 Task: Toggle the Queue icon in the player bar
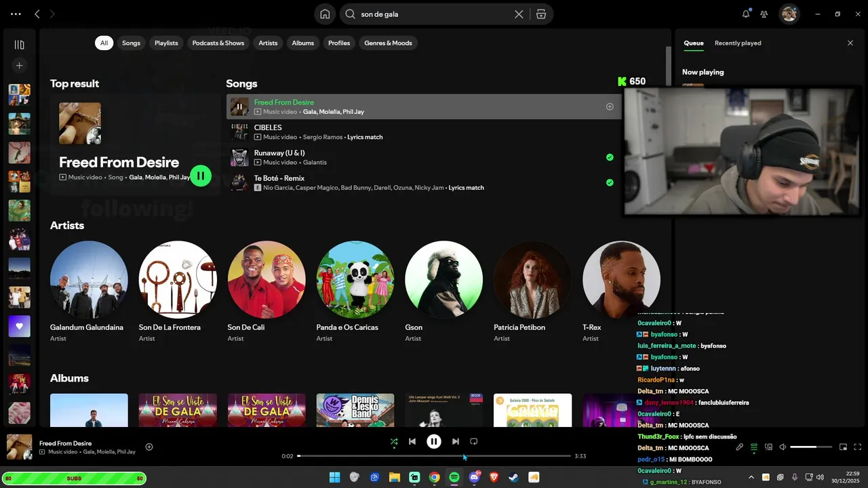pyautogui.click(x=754, y=447)
